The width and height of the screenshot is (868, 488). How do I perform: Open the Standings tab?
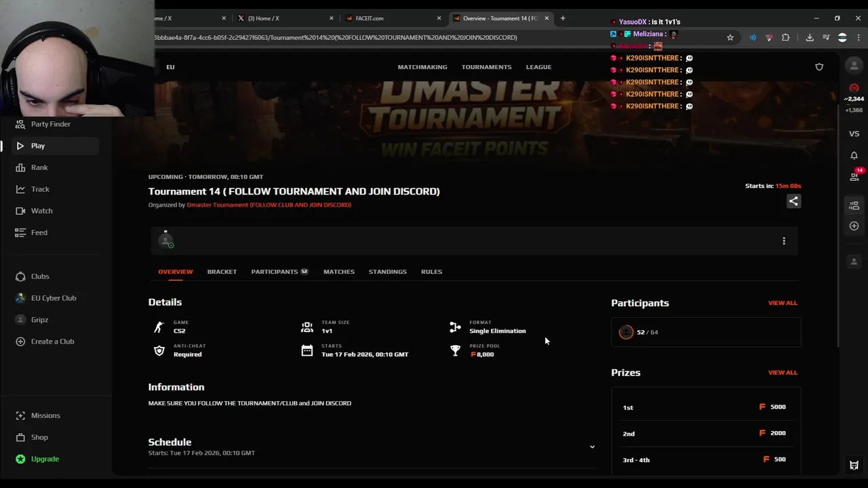click(388, 272)
